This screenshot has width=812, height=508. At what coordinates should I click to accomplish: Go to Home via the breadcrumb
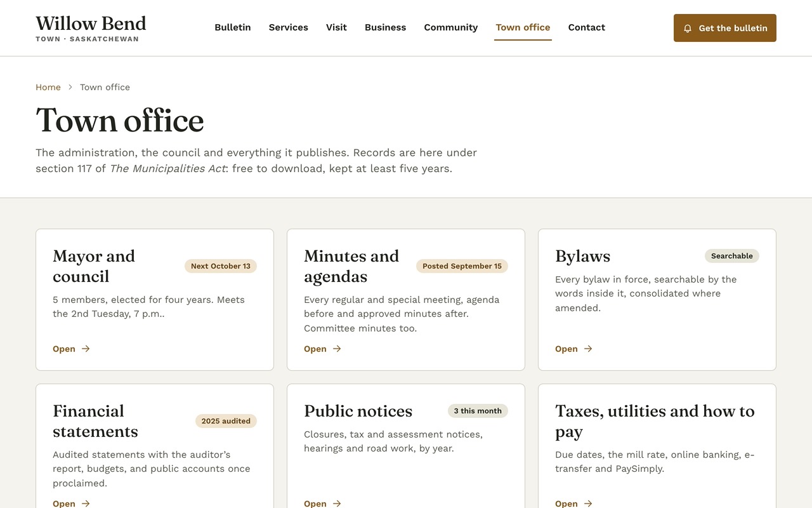tap(48, 87)
